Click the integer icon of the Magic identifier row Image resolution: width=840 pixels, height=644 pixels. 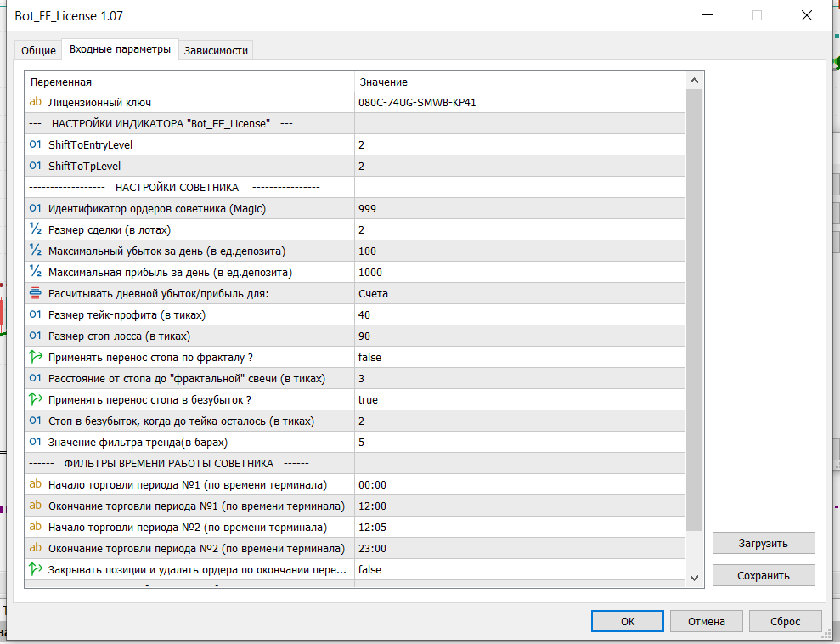(36, 208)
